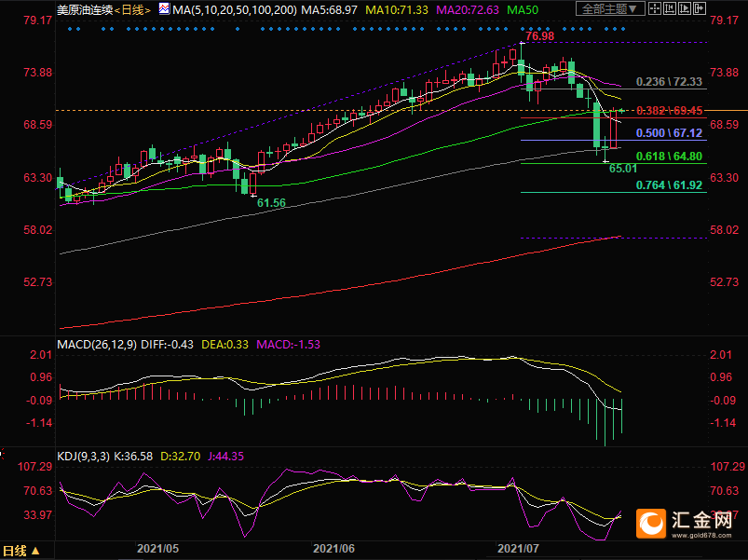Click the small red marker left of KDJ panel
Image resolution: width=748 pixels, height=560 pixels.
click(2, 454)
